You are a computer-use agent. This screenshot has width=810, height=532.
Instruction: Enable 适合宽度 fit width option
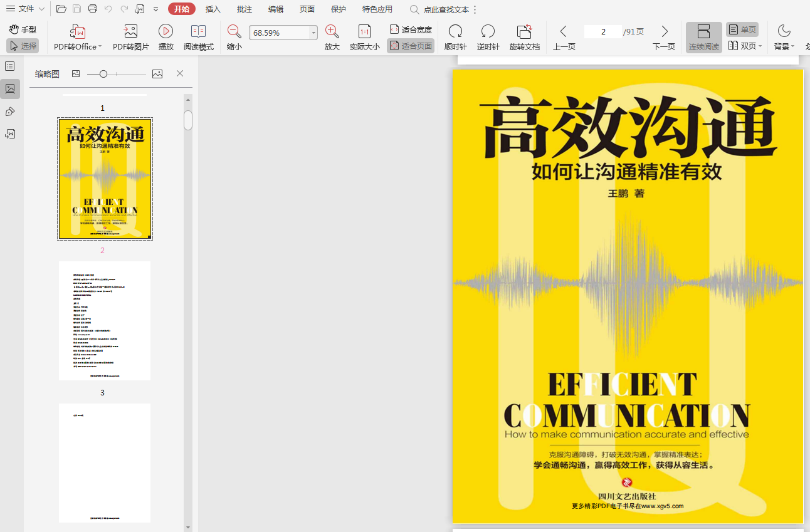[x=411, y=29]
